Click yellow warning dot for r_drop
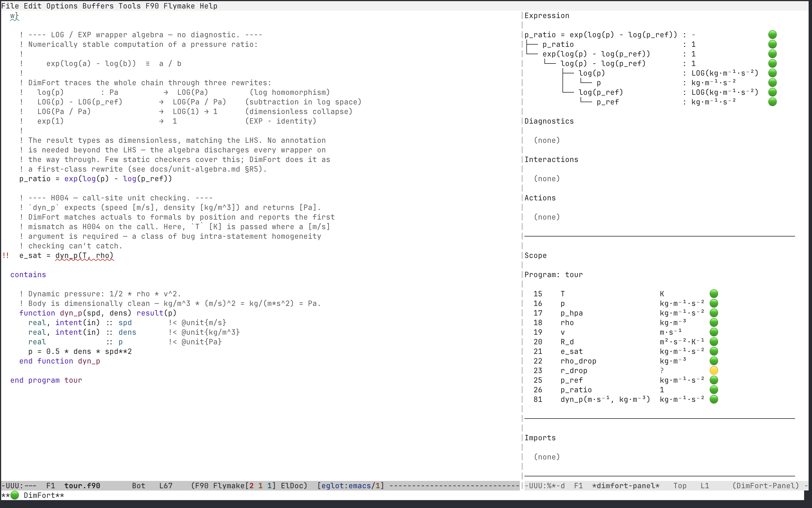Viewport: 812px width, 508px height. (714, 371)
